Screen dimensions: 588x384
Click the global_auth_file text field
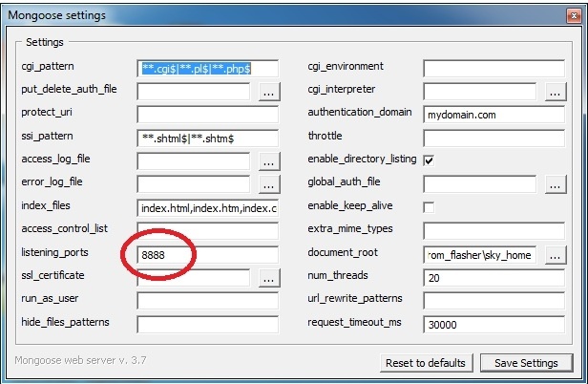[480, 184]
